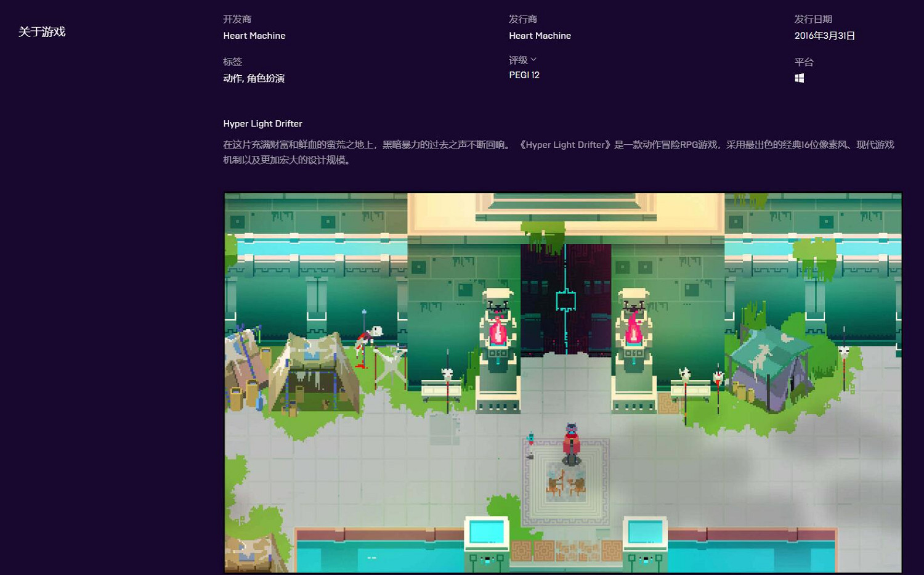The height and width of the screenshot is (575, 924).
Task: Select the 动作 genre tag
Action: pos(232,78)
